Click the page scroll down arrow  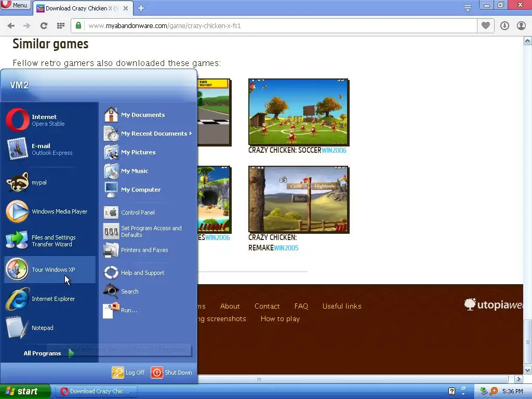tap(528, 370)
